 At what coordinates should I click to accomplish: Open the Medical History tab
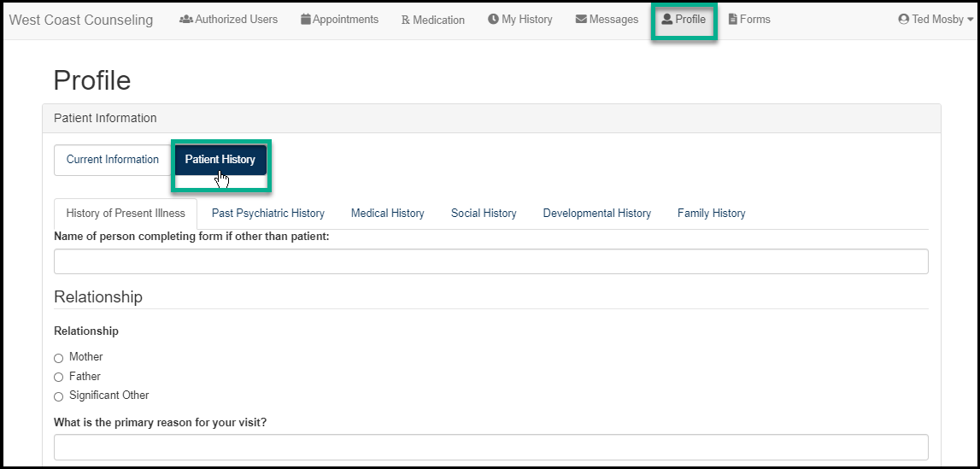tap(387, 214)
